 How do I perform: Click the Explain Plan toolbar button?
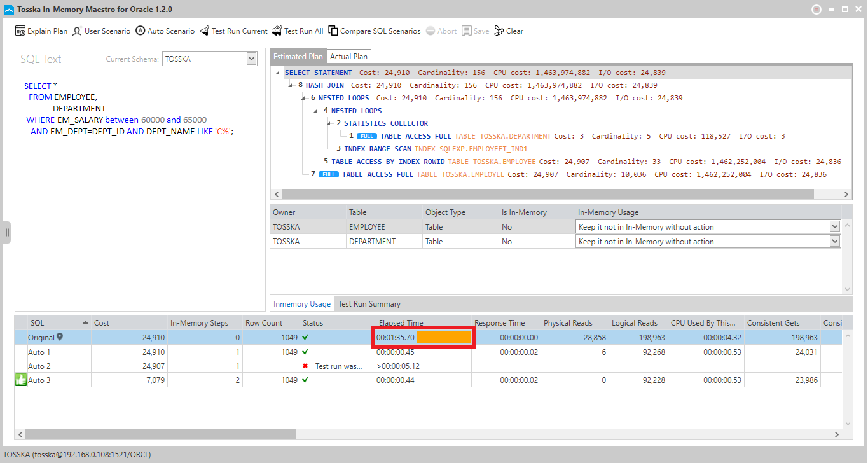(41, 31)
